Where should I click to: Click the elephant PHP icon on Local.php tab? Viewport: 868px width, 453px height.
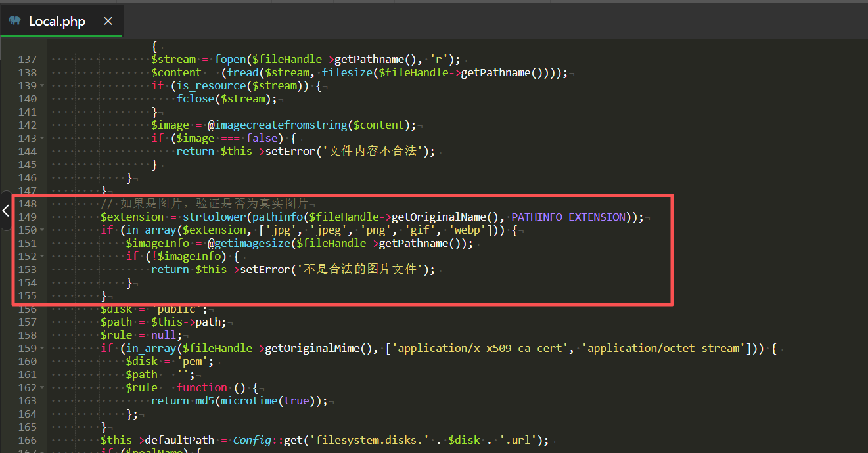coord(14,21)
